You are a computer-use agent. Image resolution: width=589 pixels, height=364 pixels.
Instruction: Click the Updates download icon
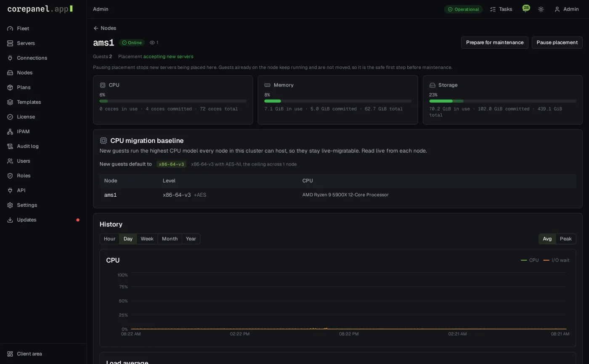coord(10,220)
